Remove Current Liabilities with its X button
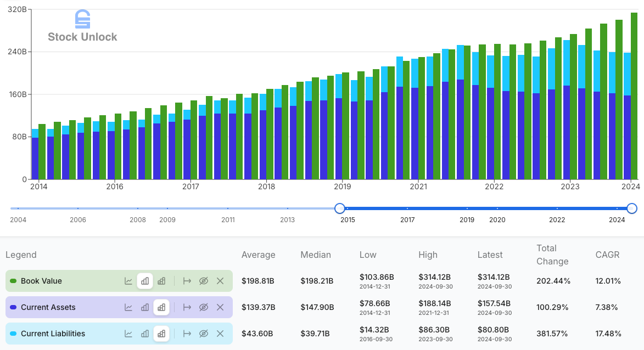This screenshot has height=350, width=644. pyautogui.click(x=220, y=334)
